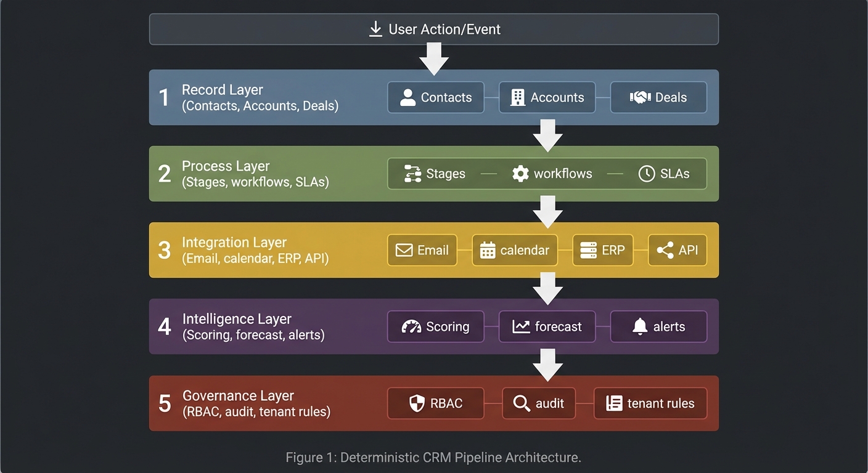
Task: Click the download icon beside User Action/Event
Action: (375, 28)
